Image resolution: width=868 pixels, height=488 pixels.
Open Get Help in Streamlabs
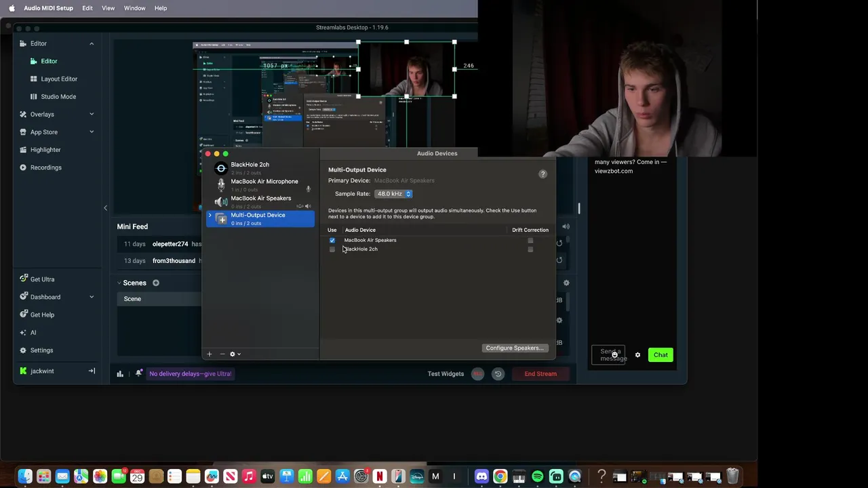point(42,314)
